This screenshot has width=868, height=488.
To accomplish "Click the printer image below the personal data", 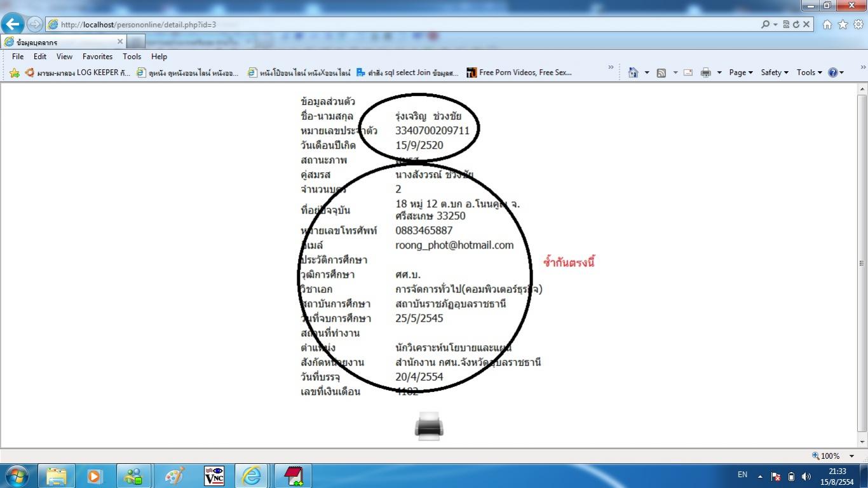I will pyautogui.click(x=429, y=426).
